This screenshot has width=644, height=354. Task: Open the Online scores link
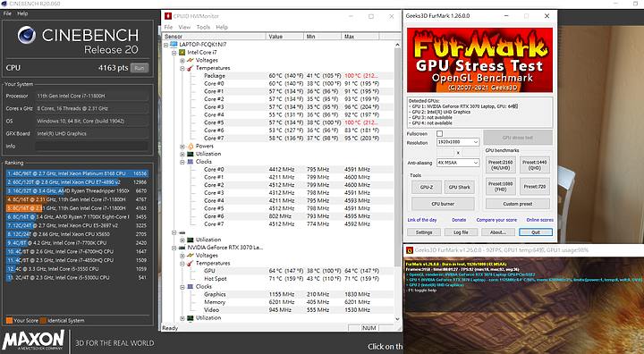pos(539,220)
